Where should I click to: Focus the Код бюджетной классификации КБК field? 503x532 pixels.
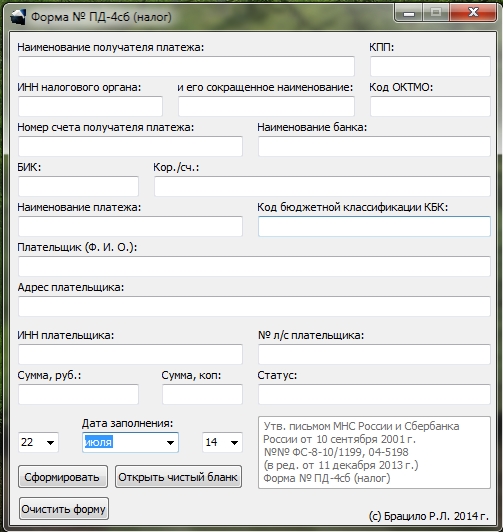[374, 226]
